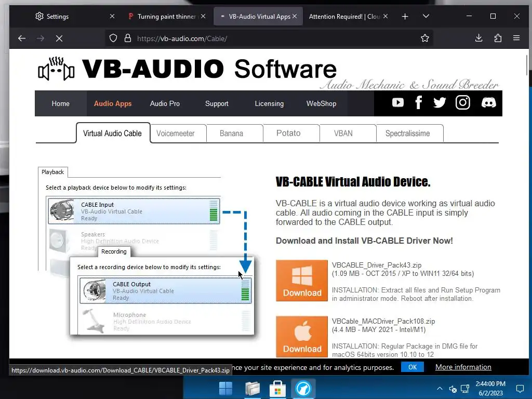Click the address bar URL field

pyautogui.click(x=268, y=38)
